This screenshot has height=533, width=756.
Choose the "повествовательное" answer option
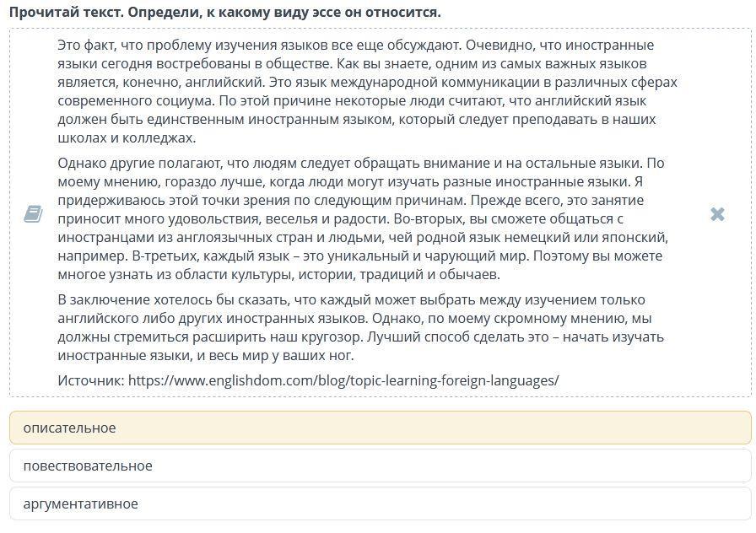point(380,466)
